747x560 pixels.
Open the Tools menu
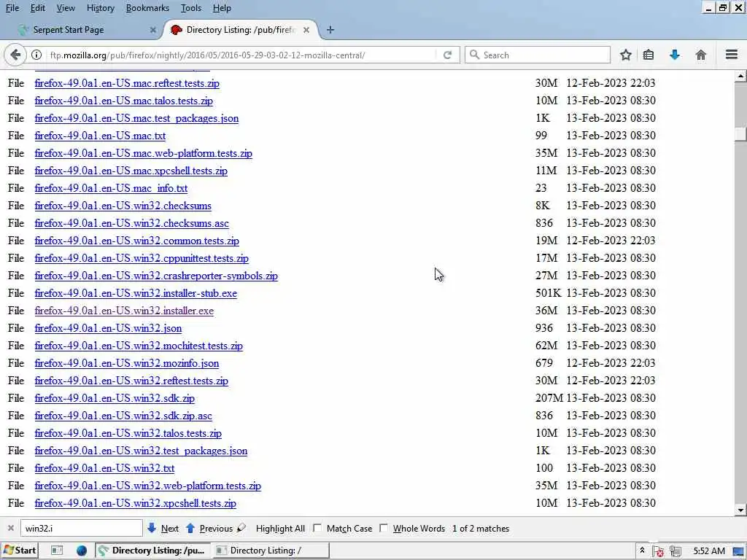coord(191,8)
